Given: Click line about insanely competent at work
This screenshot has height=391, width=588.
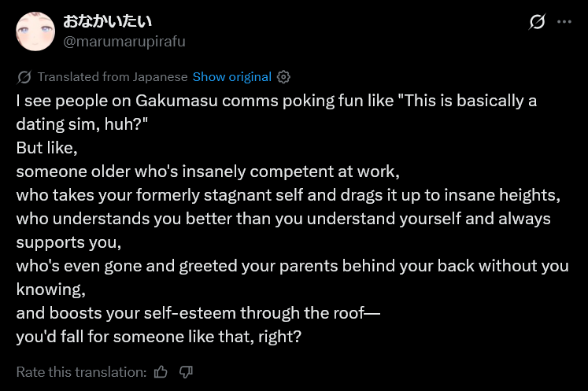Looking at the screenshot, I should 208,172.
